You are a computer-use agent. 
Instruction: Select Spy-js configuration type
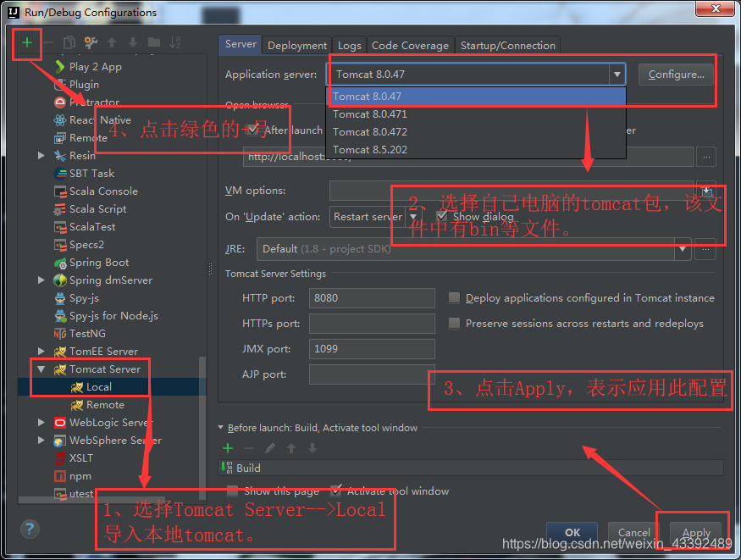[84, 298]
